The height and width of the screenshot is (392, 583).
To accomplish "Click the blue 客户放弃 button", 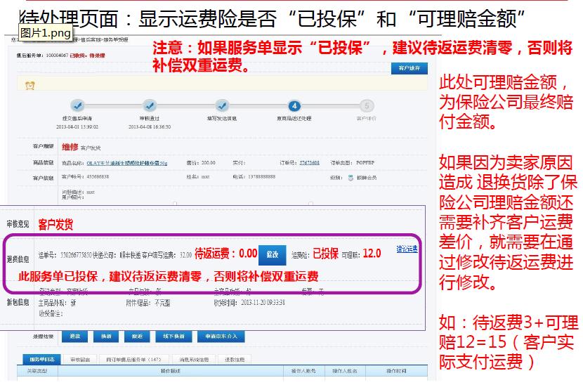I will (x=409, y=68).
